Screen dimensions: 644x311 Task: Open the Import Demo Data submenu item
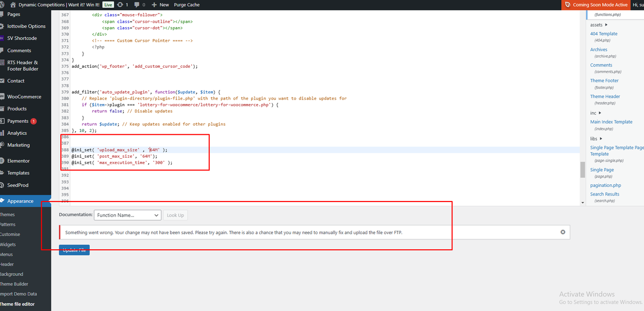tap(19, 294)
